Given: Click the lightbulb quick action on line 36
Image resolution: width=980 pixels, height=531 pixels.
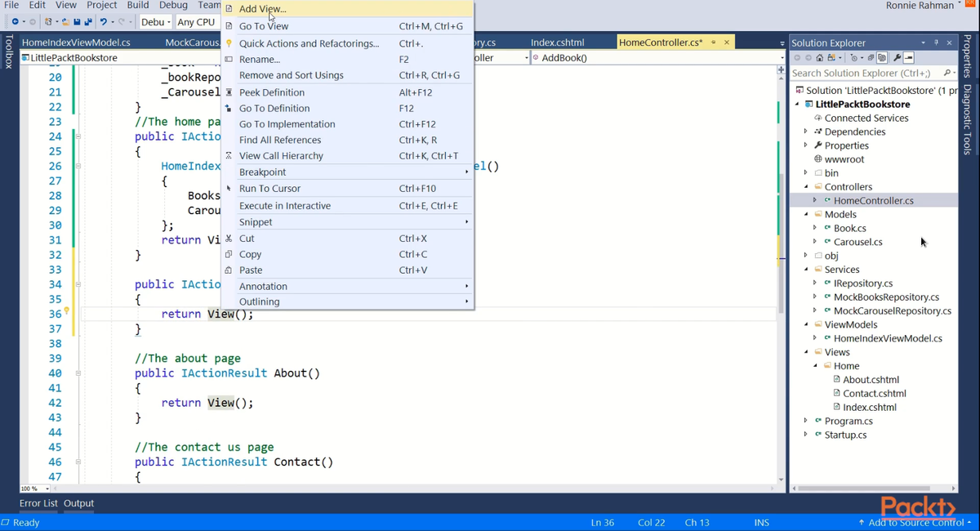Looking at the screenshot, I should [x=67, y=311].
